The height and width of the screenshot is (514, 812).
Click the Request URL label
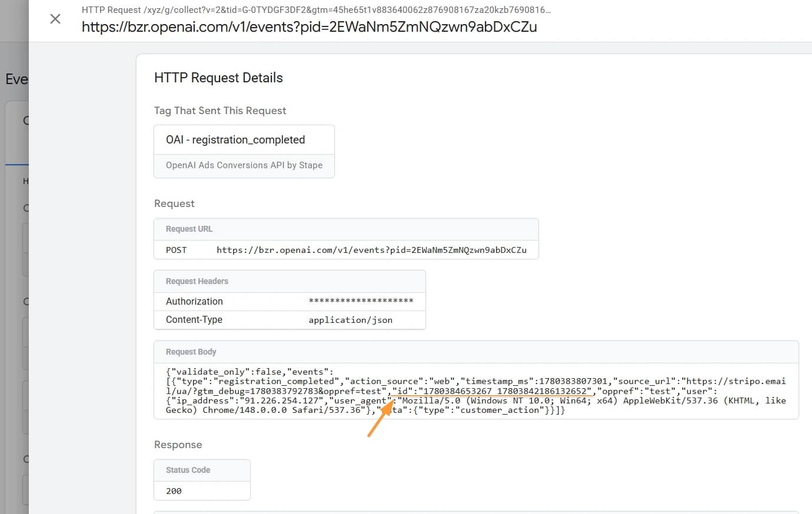(189, 229)
